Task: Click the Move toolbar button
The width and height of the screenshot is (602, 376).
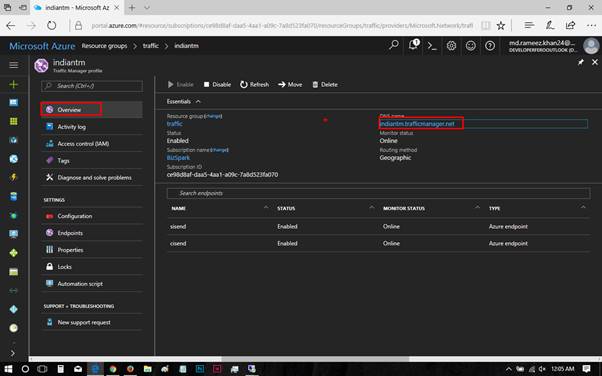Action: pos(290,84)
